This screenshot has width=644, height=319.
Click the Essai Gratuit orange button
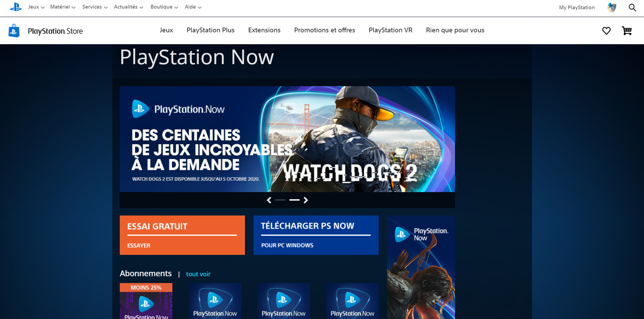coord(182,235)
